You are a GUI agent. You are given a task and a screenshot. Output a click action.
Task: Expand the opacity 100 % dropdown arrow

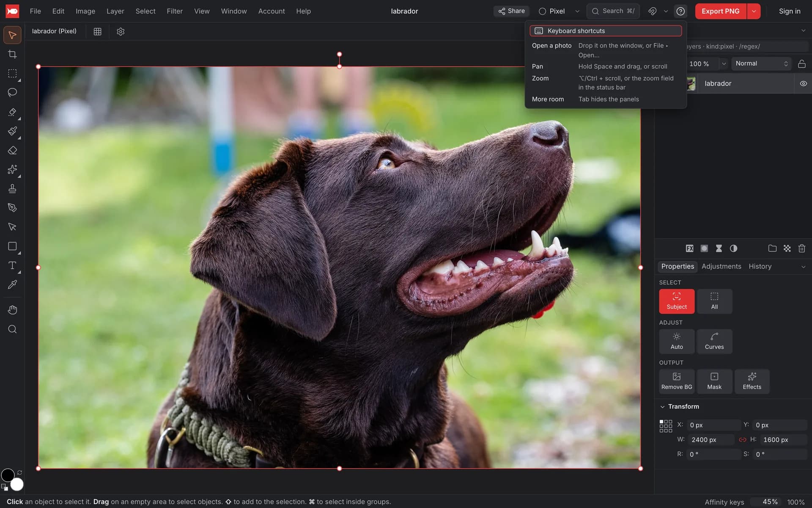pyautogui.click(x=724, y=63)
